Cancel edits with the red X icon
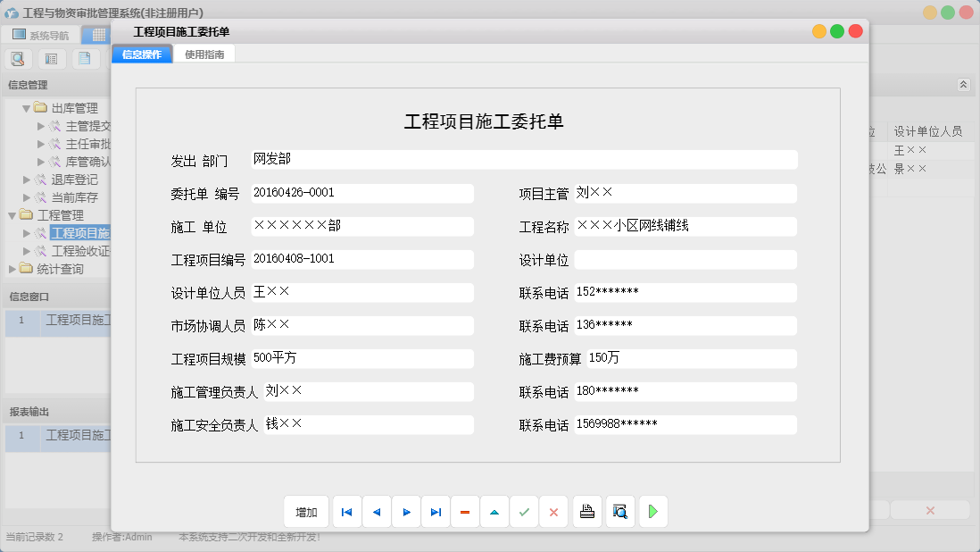The image size is (980, 552). tap(553, 511)
